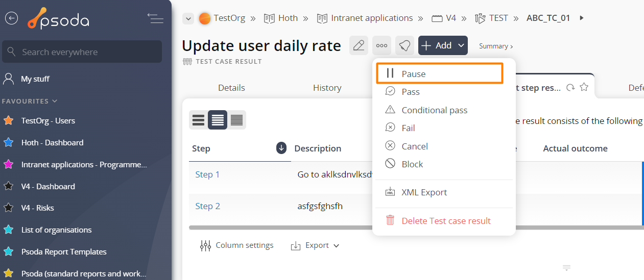Click orange star beside TestOrg - Users
The width and height of the screenshot is (644, 280).
click(9, 121)
